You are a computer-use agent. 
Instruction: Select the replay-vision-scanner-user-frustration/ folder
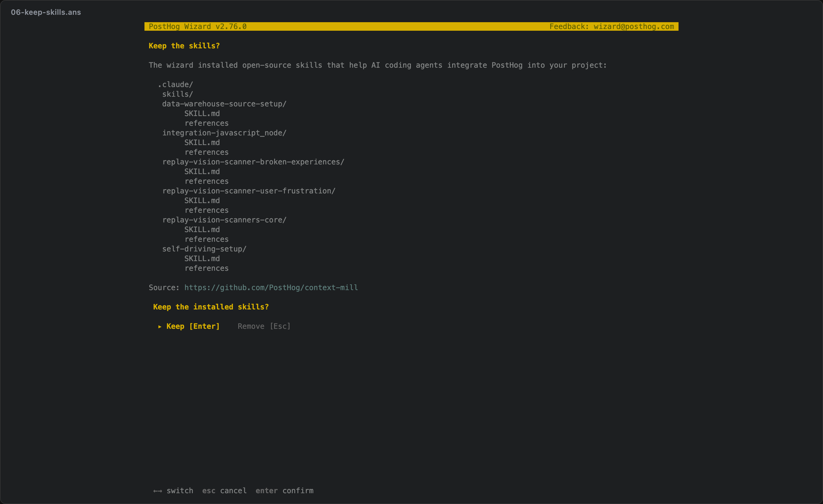(x=249, y=191)
